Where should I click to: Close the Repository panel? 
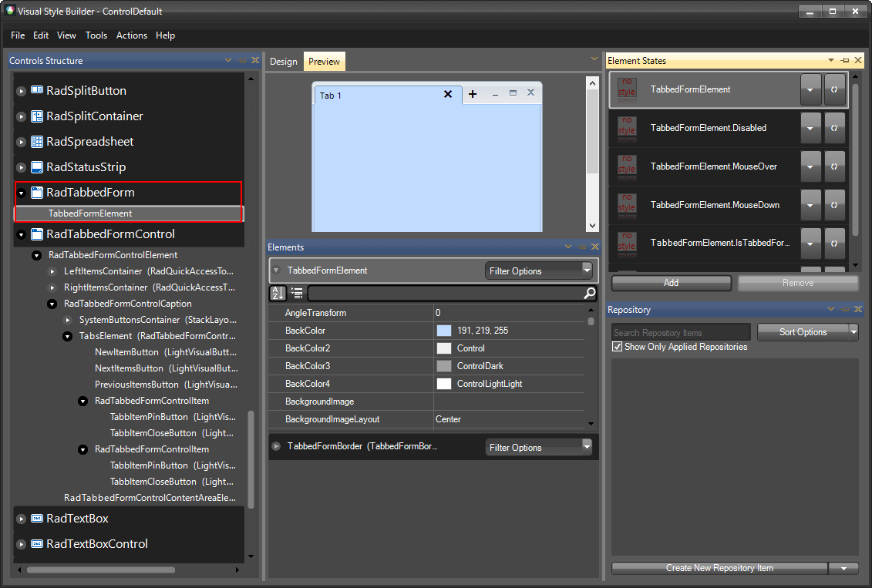pyautogui.click(x=858, y=309)
